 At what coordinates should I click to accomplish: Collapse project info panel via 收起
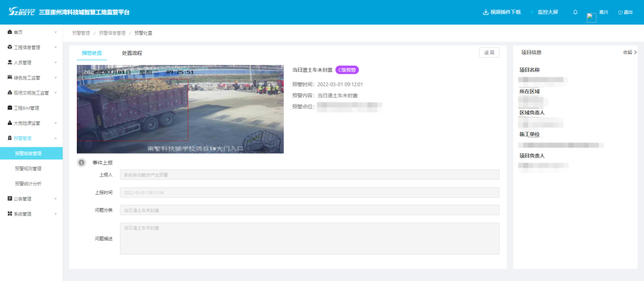tap(630, 52)
